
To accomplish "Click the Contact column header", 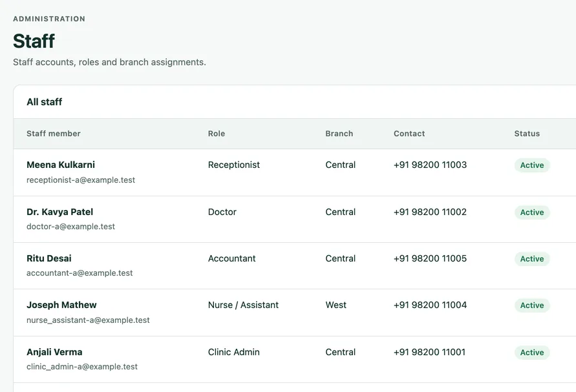I will click(409, 134).
